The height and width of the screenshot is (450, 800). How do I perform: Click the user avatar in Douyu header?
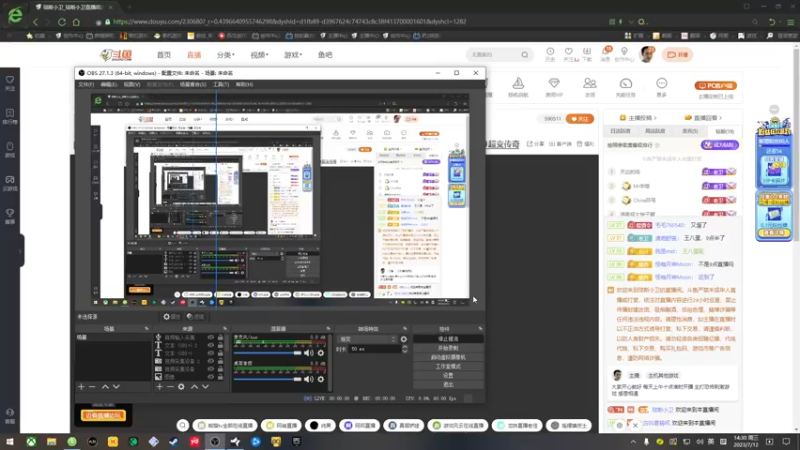[647, 54]
